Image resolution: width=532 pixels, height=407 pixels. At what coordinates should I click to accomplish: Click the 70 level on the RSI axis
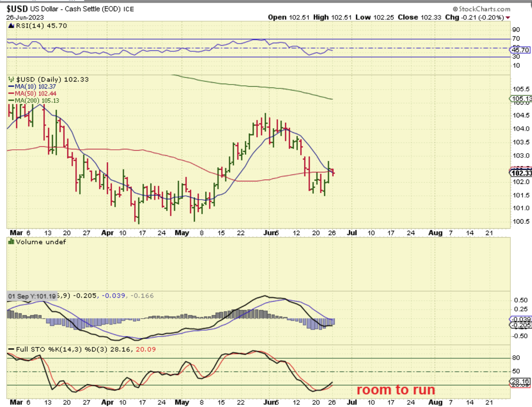pyautogui.click(x=516, y=39)
